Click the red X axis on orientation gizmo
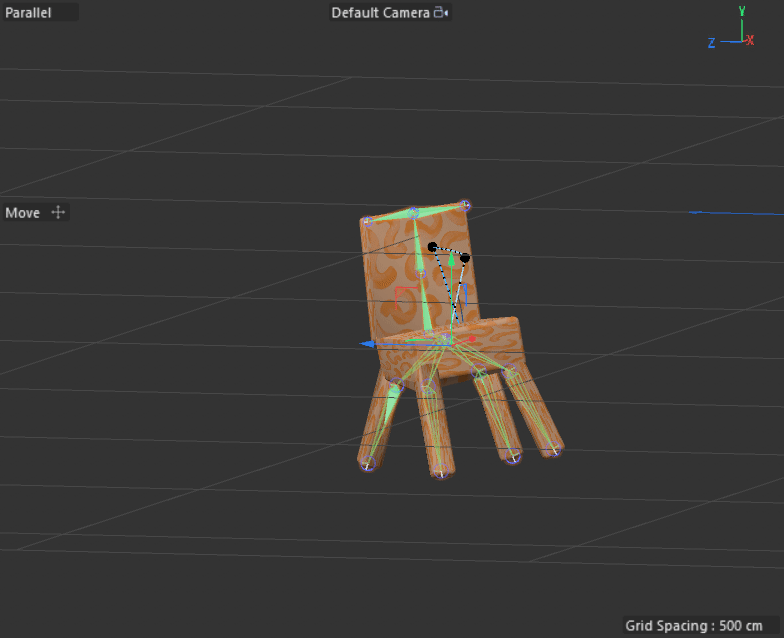The width and height of the screenshot is (784, 638). (749, 40)
